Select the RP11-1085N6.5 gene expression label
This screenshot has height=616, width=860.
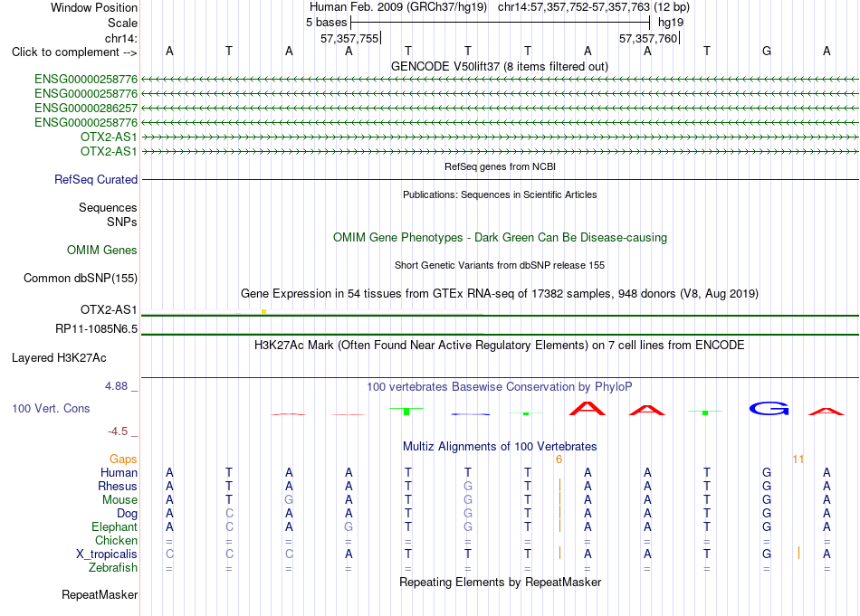click(96, 329)
